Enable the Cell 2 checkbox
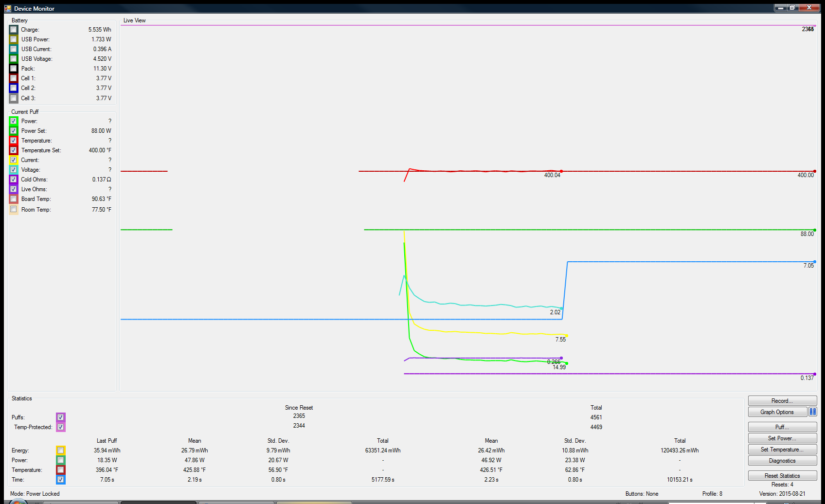This screenshot has height=504, width=825. click(x=14, y=88)
